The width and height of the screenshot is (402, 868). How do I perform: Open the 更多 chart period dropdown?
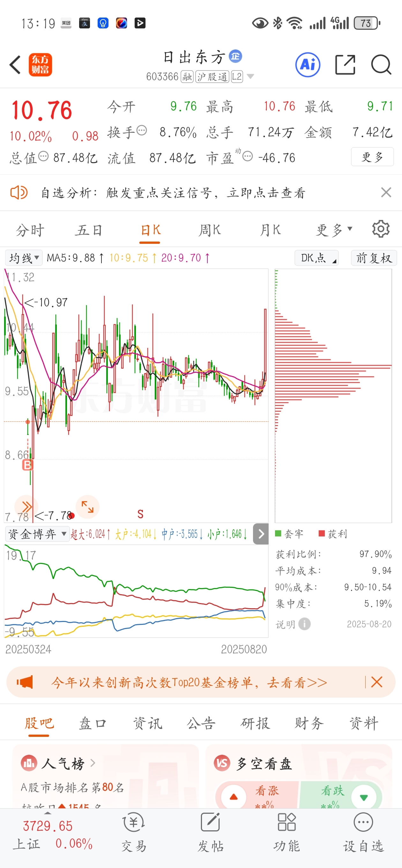pyautogui.click(x=334, y=230)
